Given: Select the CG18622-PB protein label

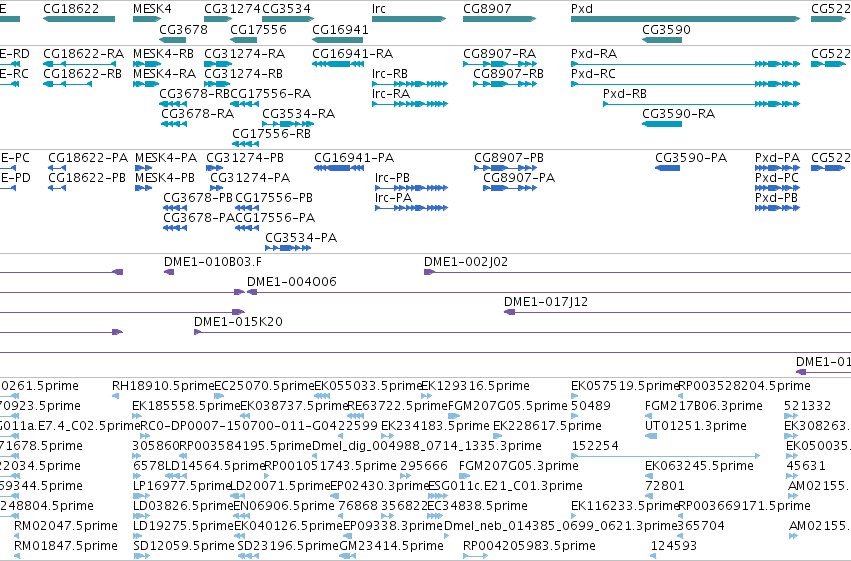Looking at the screenshot, I should [87, 178].
